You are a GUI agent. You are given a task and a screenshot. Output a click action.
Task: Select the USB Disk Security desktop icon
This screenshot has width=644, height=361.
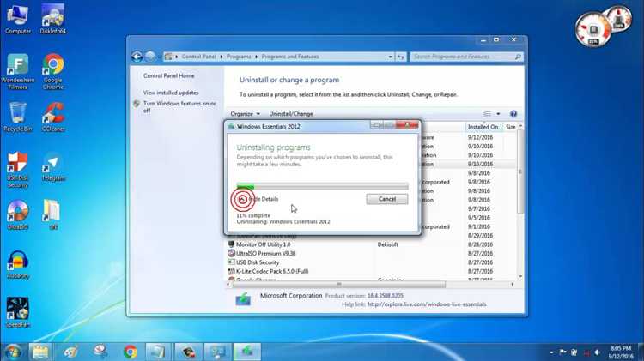pos(18,170)
